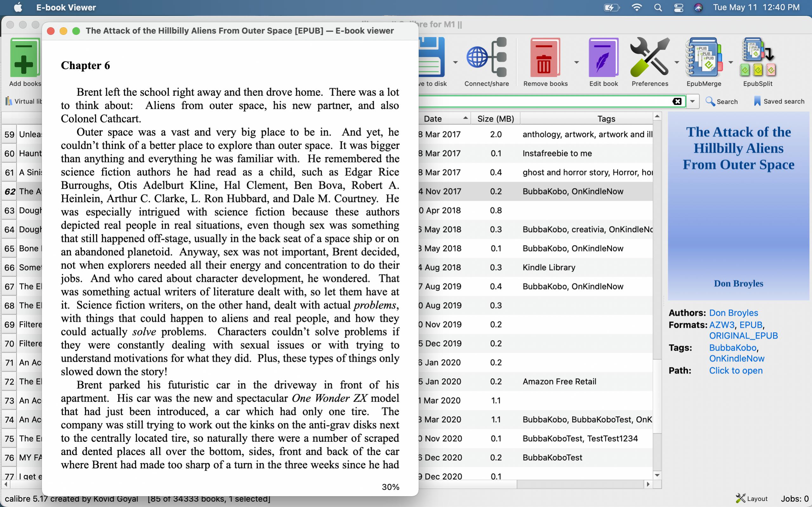The image size is (812, 507).
Task: Clear the search box with X icon
Action: pyautogui.click(x=677, y=101)
